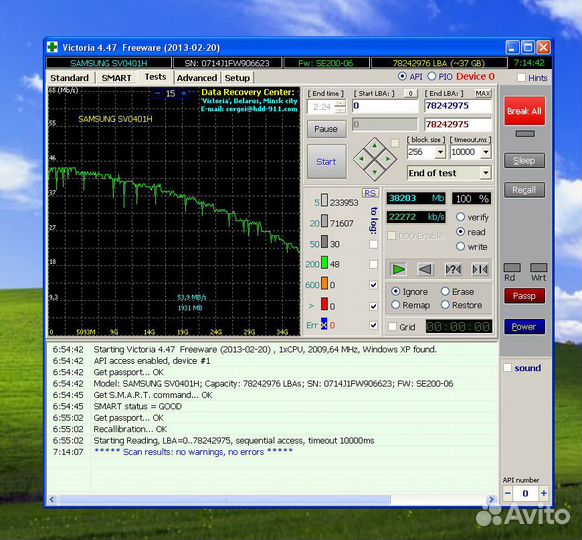This screenshot has width=582, height=540.
Task: Toggle the sound checkbox
Action: 507,367
